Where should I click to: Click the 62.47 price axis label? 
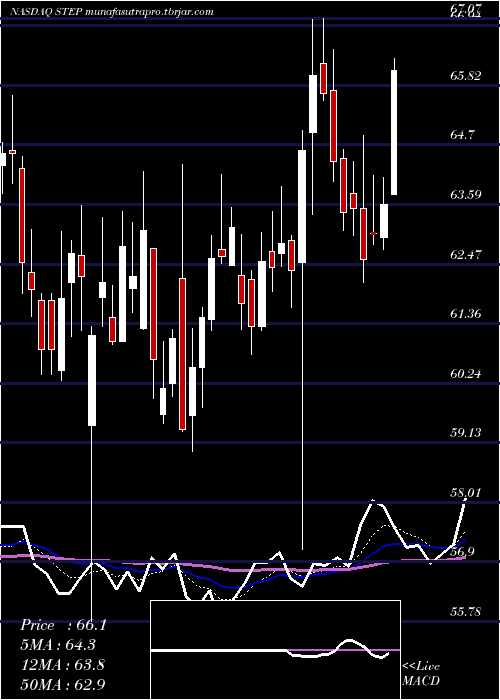point(466,254)
